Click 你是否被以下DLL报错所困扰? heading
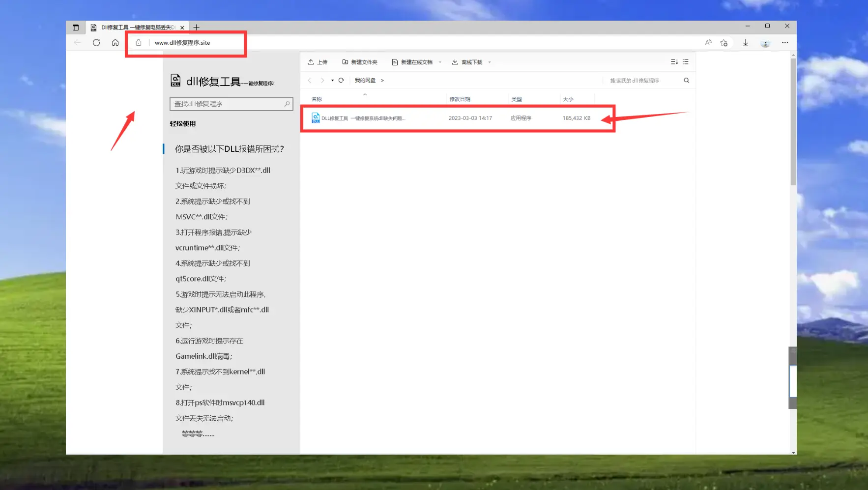The height and width of the screenshot is (490, 868). point(230,149)
